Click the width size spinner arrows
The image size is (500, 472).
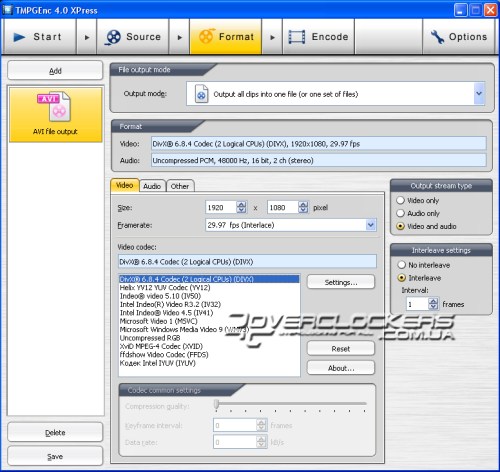[x=241, y=207]
